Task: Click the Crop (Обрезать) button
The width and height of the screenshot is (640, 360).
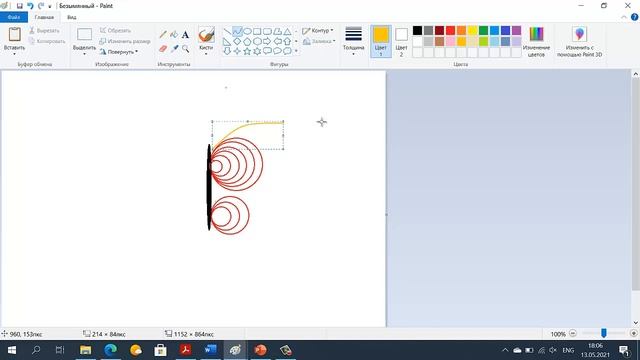Action: pos(115,31)
